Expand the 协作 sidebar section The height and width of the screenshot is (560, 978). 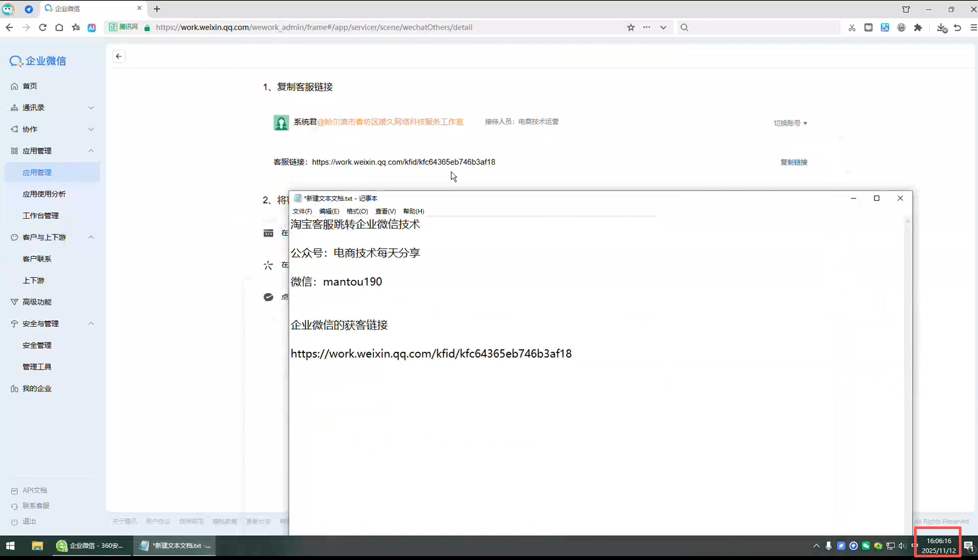[x=91, y=129]
